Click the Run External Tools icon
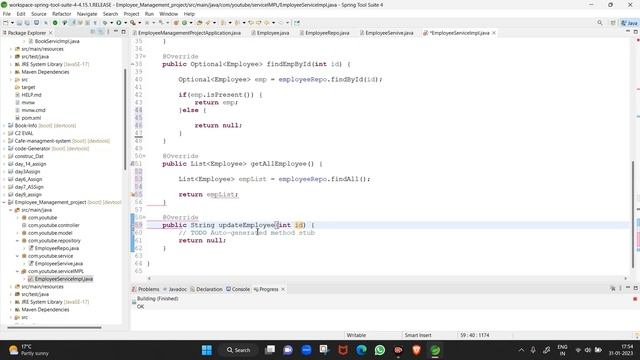640x360 pixels. pyautogui.click(x=133, y=22)
